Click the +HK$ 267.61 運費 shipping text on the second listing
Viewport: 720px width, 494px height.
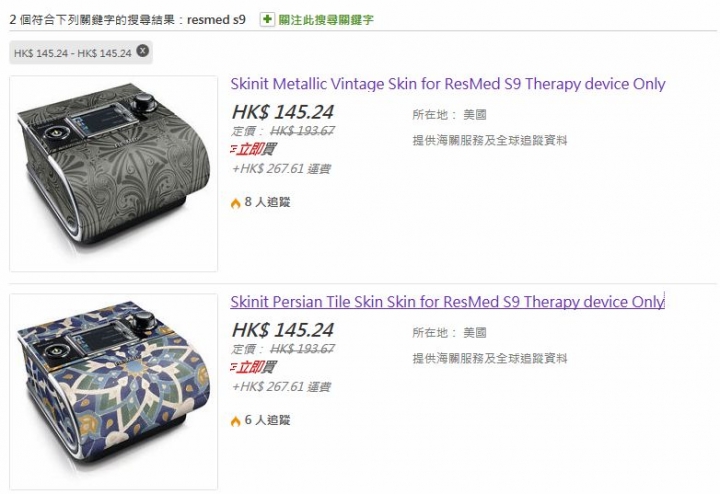click(281, 387)
